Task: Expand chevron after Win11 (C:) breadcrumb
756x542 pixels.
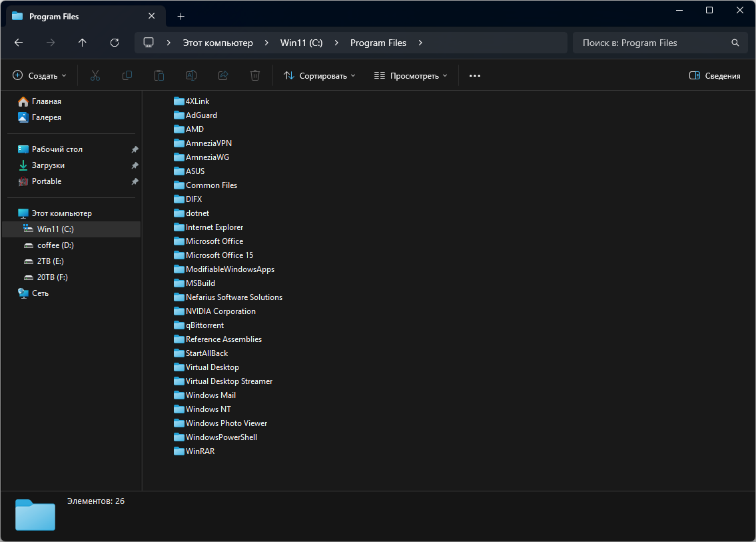Action: (x=336, y=43)
